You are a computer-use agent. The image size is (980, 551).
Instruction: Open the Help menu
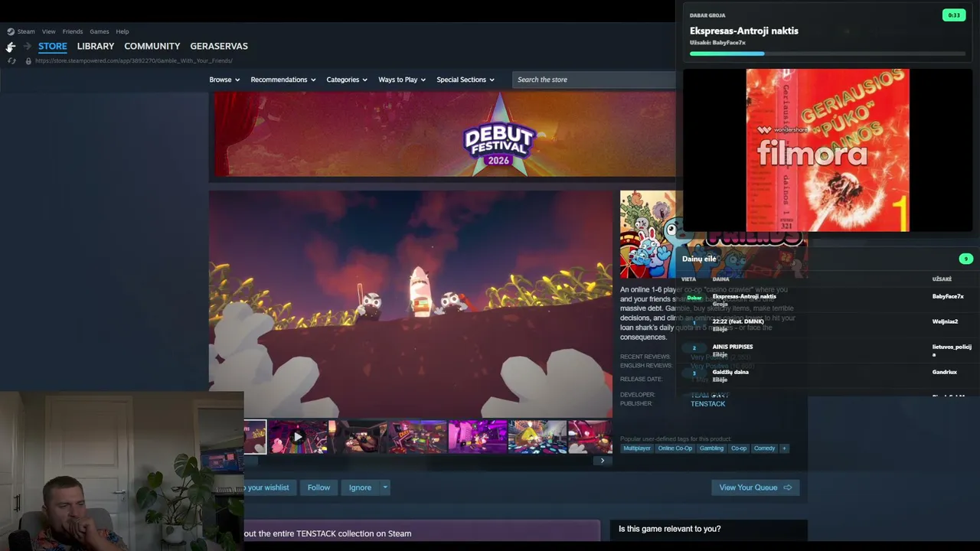122,31
